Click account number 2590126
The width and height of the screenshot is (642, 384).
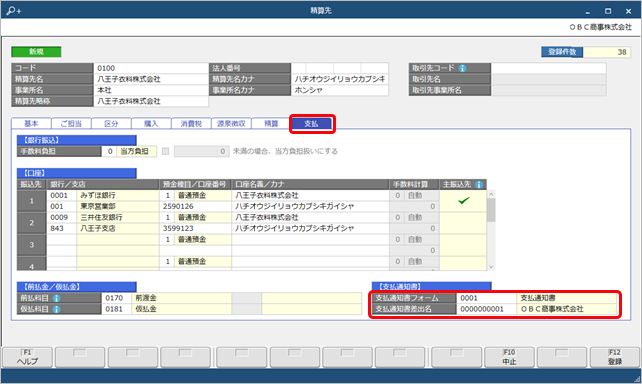pyautogui.click(x=195, y=206)
